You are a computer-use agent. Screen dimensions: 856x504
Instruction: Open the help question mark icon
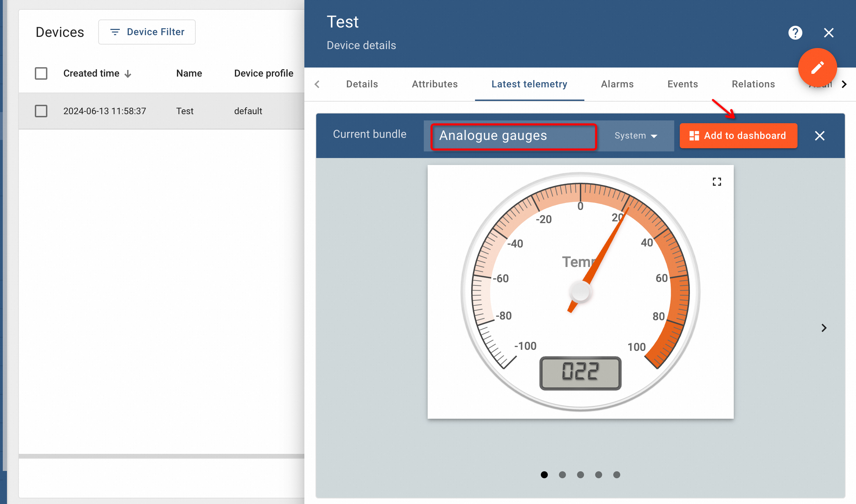(795, 33)
